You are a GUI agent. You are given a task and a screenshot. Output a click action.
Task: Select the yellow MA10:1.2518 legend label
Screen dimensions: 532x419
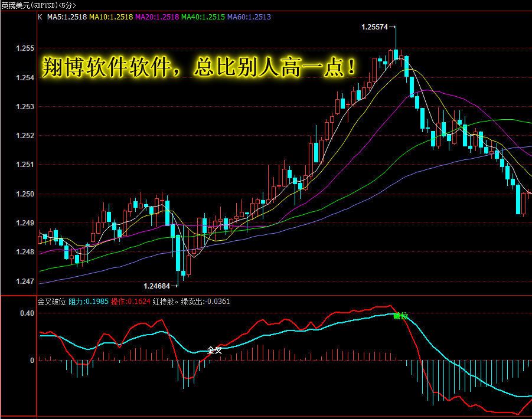(111, 17)
